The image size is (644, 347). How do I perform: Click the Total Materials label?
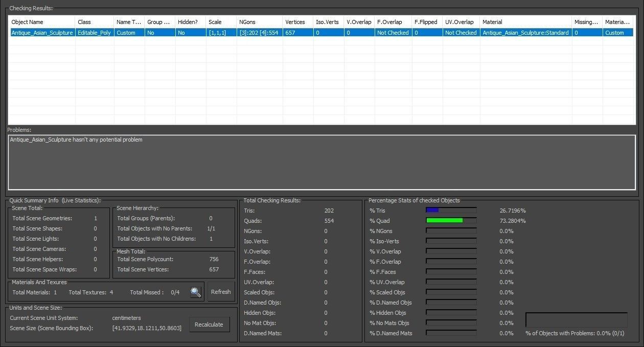tap(31, 292)
